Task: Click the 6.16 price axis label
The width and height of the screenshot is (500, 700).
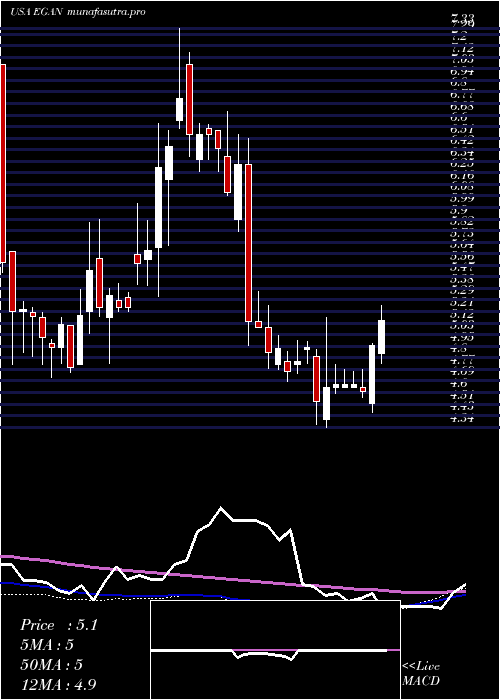Action: click(x=462, y=176)
